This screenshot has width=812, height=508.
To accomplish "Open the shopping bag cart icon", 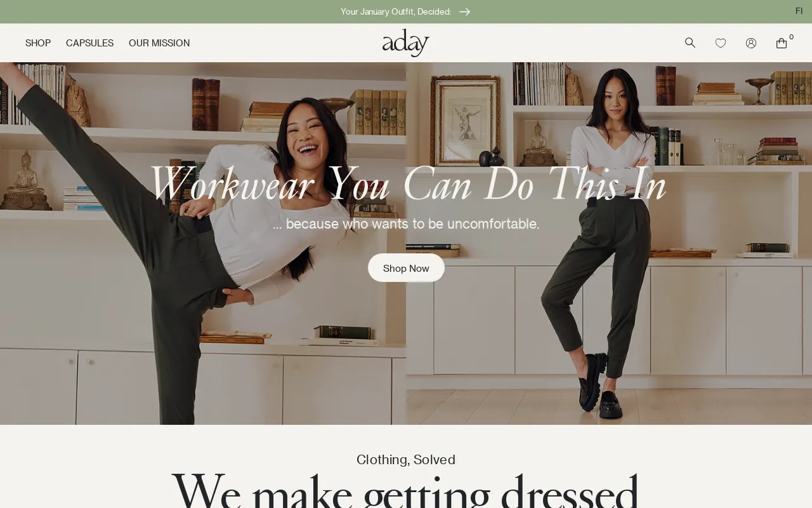I will [782, 43].
